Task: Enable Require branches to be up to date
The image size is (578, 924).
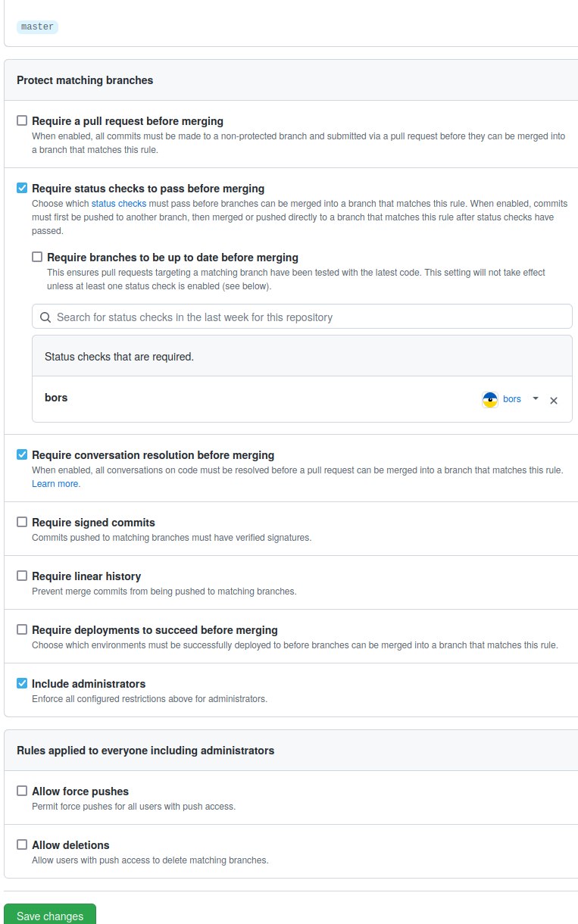Action: point(37,257)
